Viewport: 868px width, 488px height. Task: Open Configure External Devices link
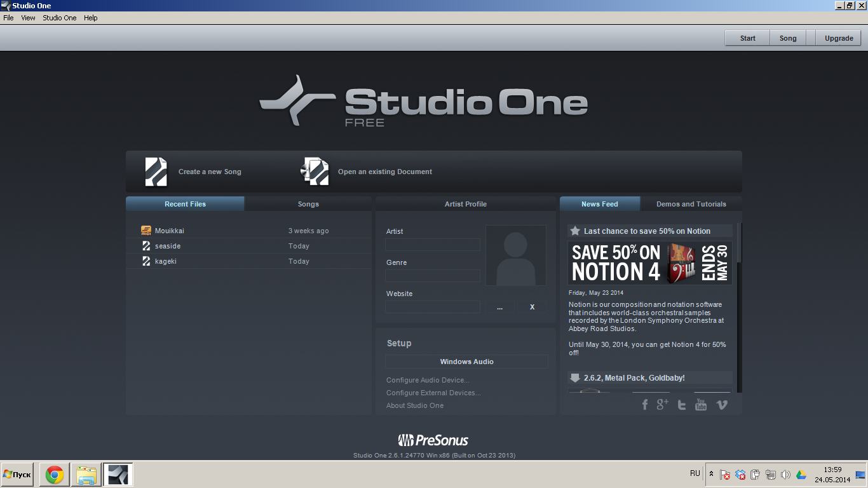pos(433,393)
